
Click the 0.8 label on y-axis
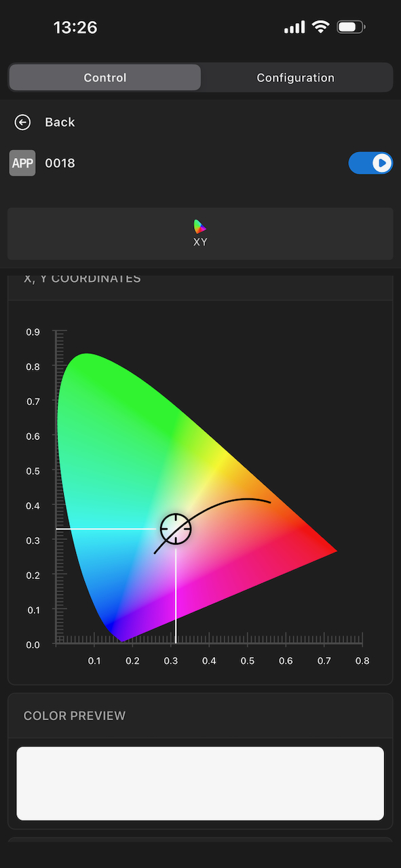pos(33,367)
